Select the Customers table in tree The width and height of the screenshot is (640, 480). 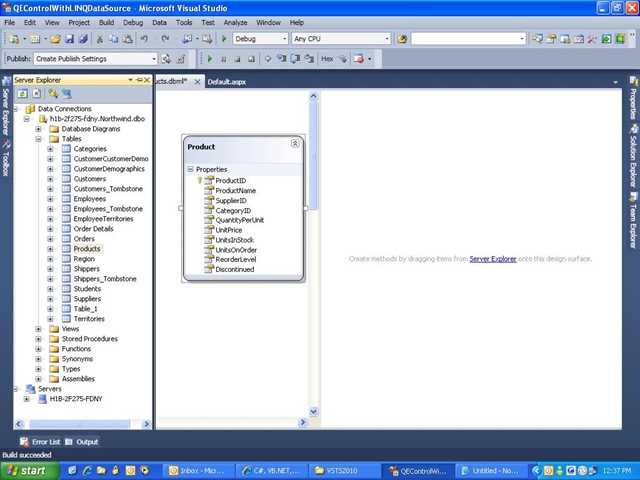coord(90,179)
